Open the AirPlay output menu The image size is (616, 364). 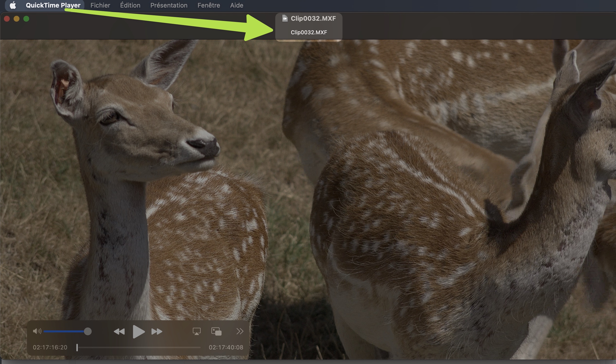[196, 331]
